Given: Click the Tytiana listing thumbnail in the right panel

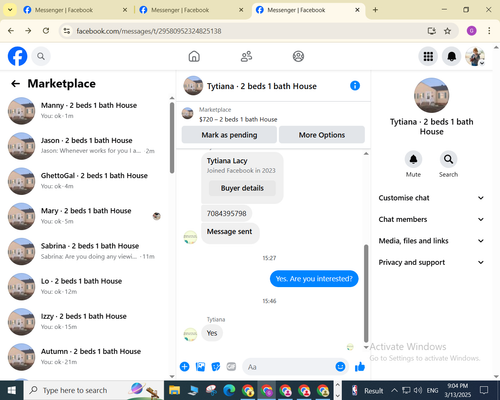Looking at the screenshot, I should (x=431, y=95).
